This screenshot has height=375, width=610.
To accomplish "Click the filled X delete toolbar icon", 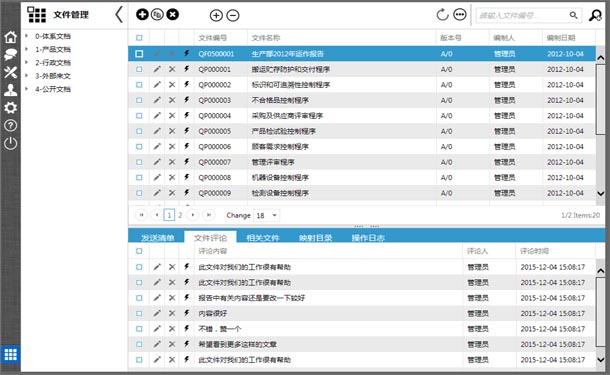I will pos(172,15).
